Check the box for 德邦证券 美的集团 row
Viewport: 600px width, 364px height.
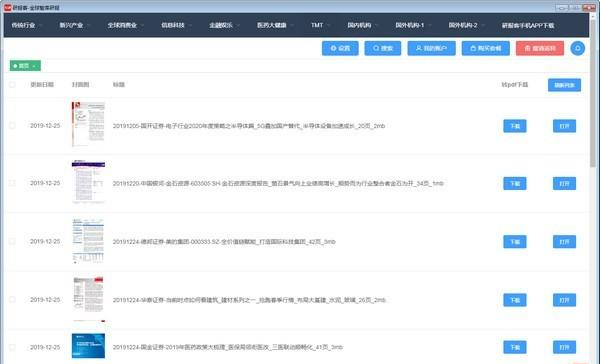tap(12, 242)
